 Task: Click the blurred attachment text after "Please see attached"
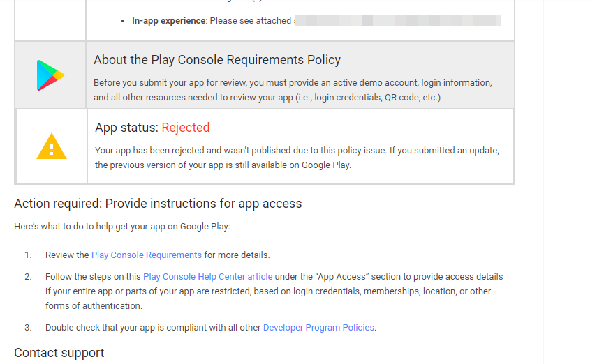pyautogui.click(x=397, y=20)
